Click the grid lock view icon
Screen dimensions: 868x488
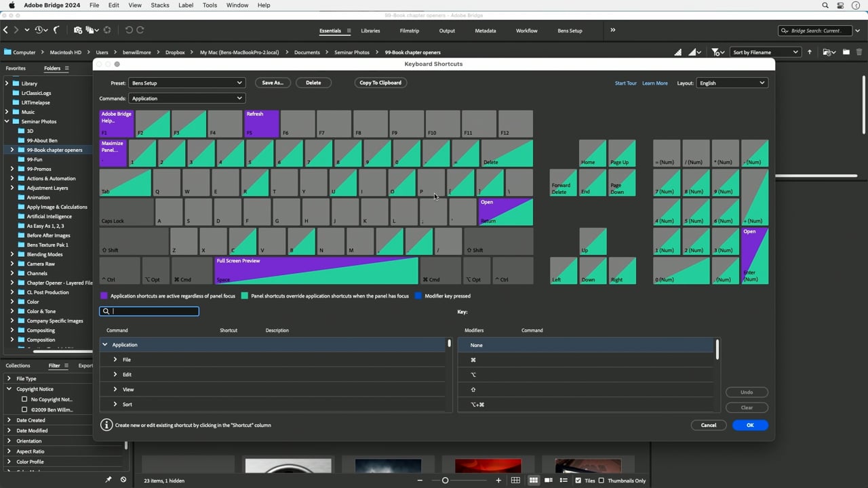point(515,481)
